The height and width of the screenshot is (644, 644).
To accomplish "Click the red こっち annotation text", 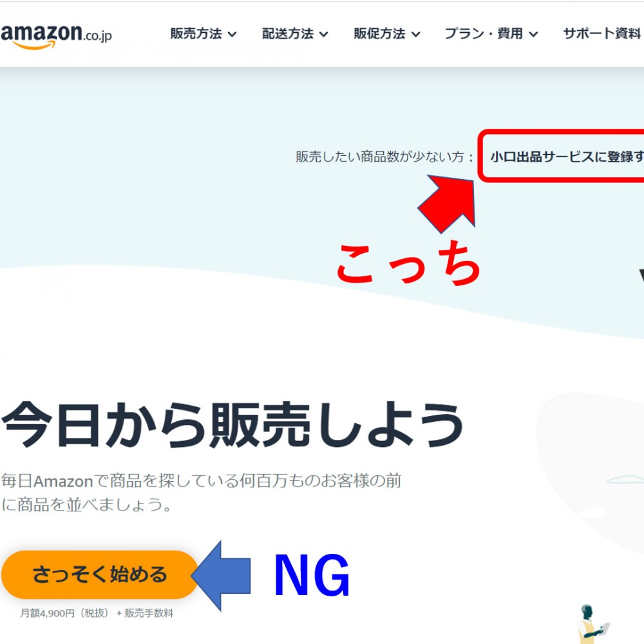I will [x=408, y=263].
